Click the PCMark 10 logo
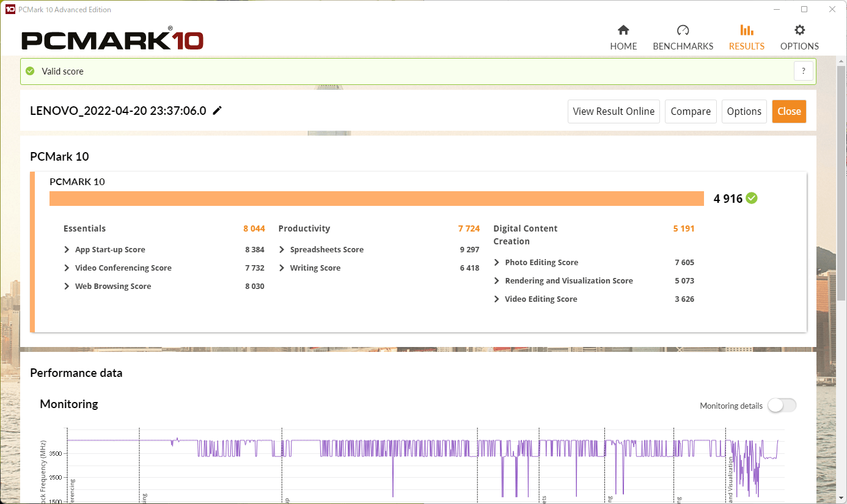 pos(112,40)
